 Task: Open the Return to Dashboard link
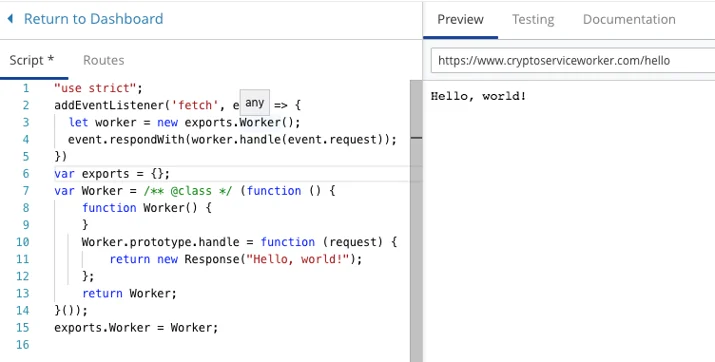coord(93,19)
